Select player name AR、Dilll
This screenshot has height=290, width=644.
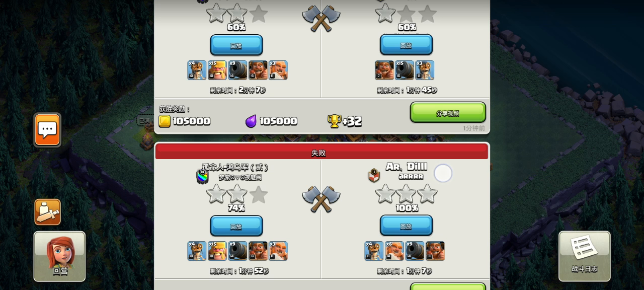point(407,167)
